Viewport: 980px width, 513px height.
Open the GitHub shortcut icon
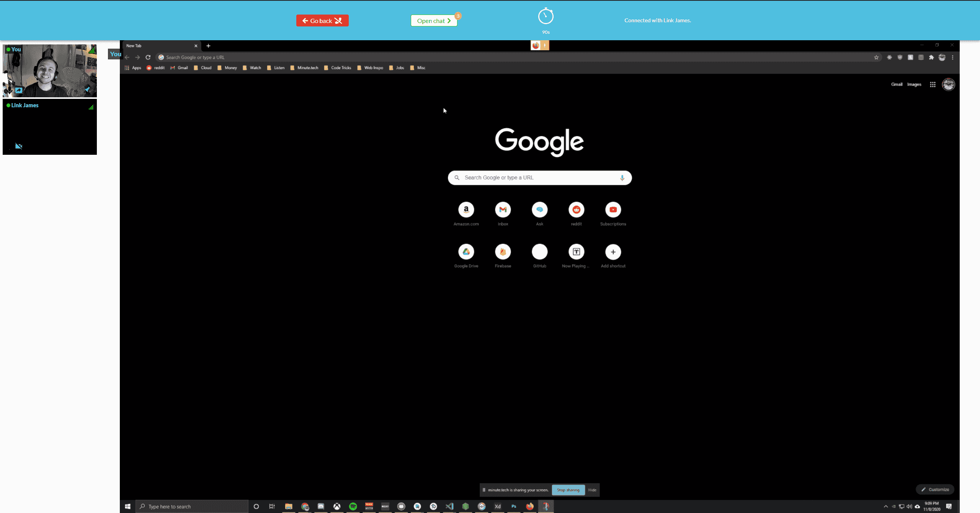[x=539, y=252]
